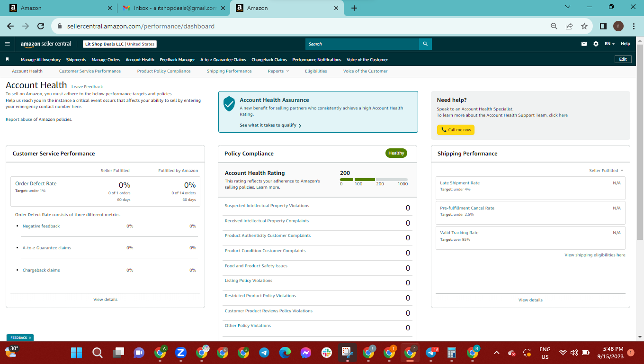The height and width of the screenshot is (364, 644).
Task: Open Messenger from the taskbar
Action: point(305,353)
